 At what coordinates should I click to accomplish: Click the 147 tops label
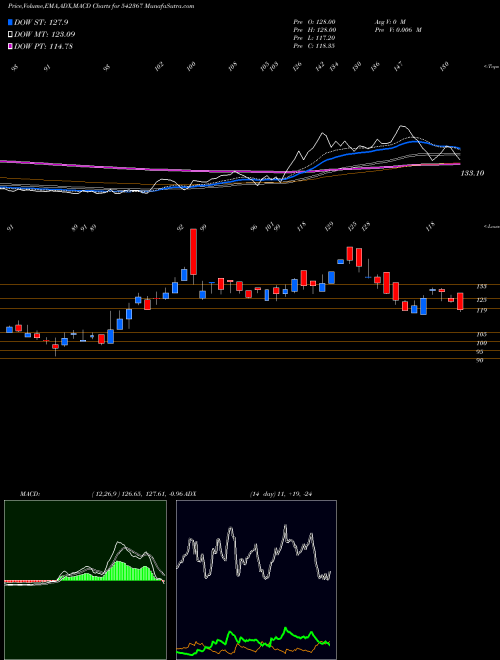[x=399, y=66]
